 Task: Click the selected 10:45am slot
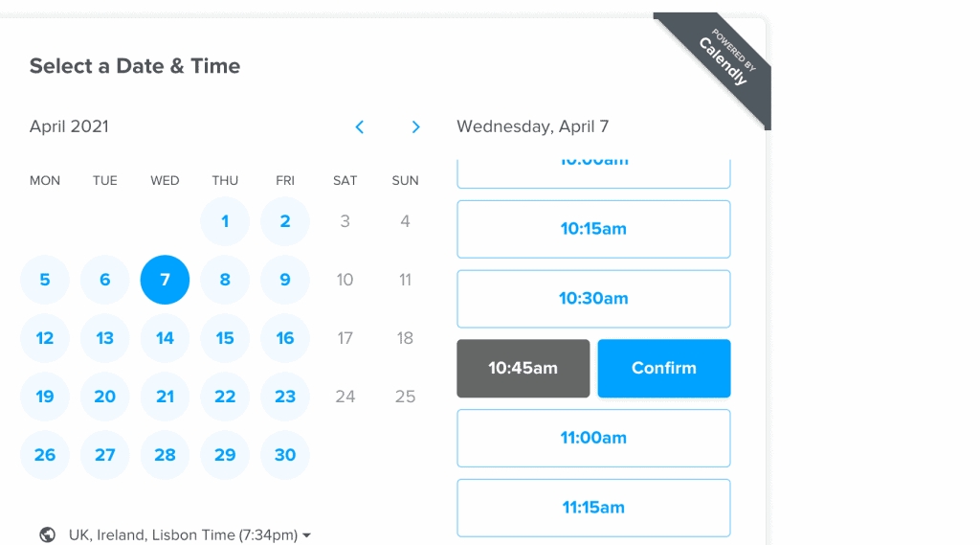(x=523, y=368)
